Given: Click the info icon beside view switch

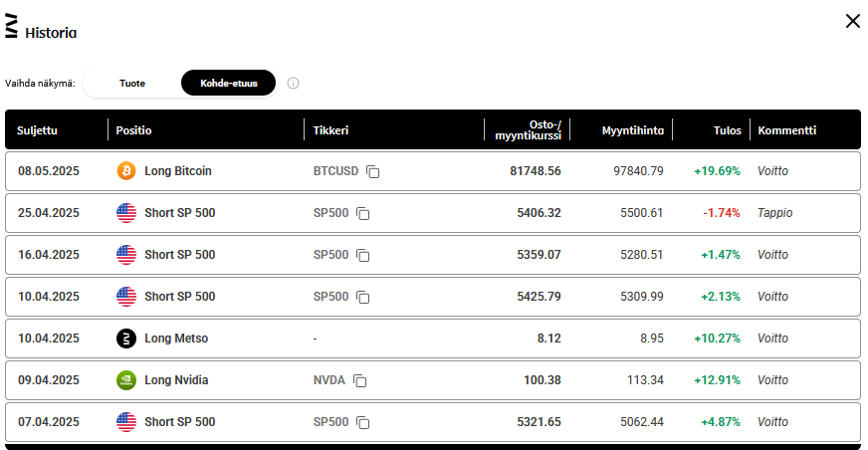Looking at the screenshot, I should [293, 84].
